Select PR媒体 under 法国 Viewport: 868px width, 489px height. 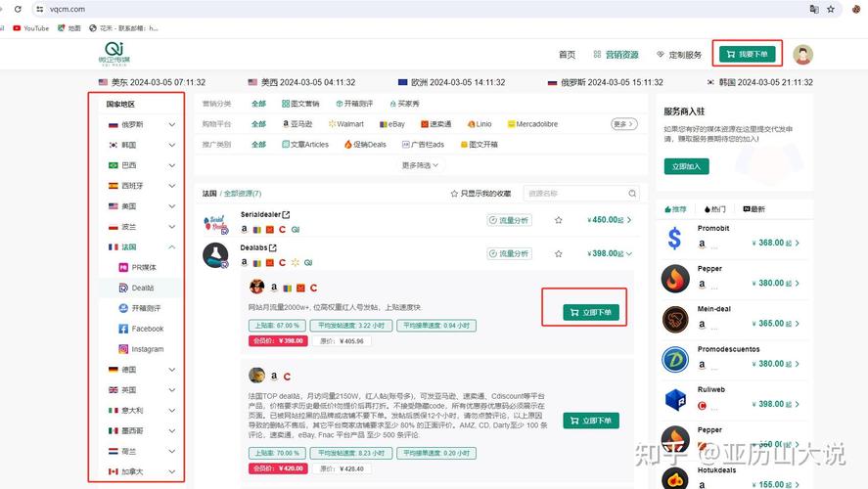138,268
